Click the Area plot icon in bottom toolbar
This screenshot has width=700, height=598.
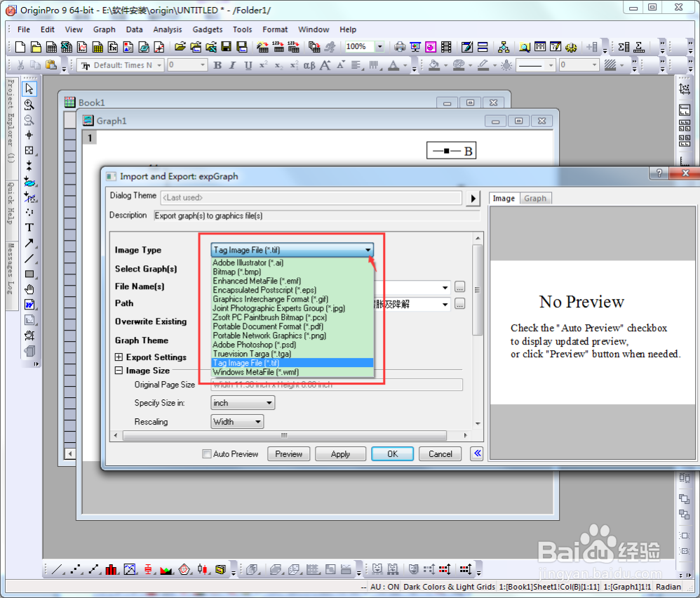(166, 570)
